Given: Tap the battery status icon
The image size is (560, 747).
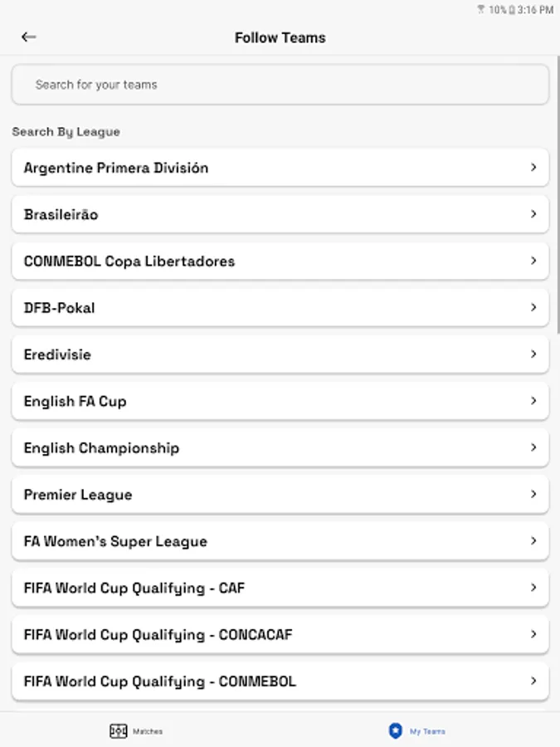Looking at the screenshot, I should 513,10.
